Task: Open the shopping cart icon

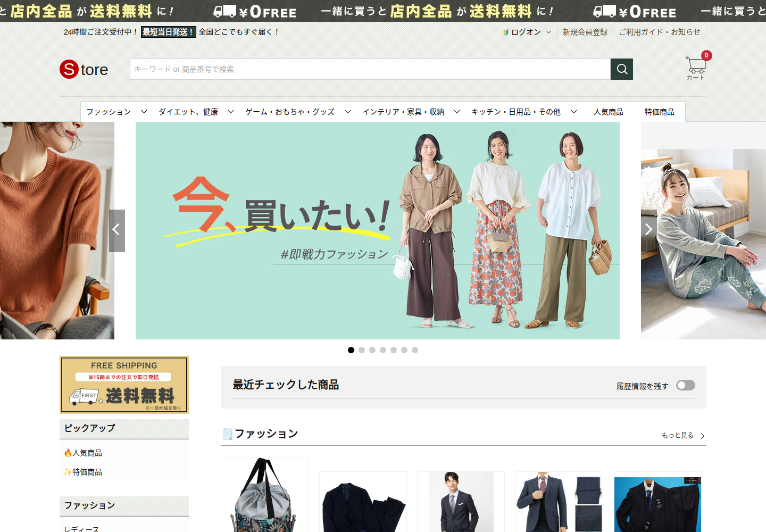Action: point(696,66)
